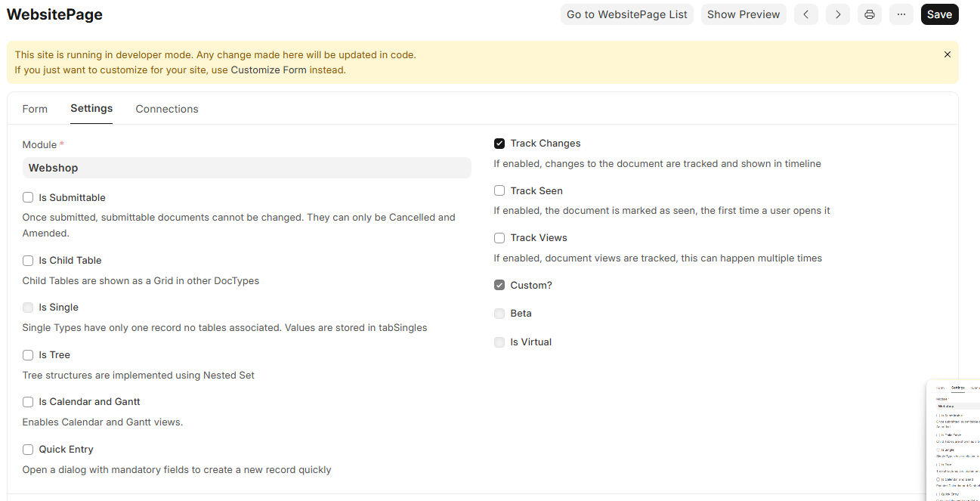Print the document via printer icon
Viewport: 980px width, 501px height.
pyautogui.click(x=870, y=14)
